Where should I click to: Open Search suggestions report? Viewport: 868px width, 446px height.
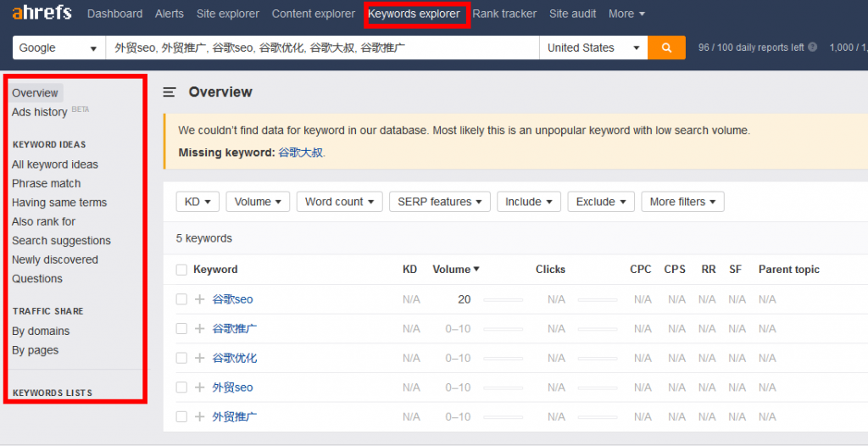click(61, 241)
